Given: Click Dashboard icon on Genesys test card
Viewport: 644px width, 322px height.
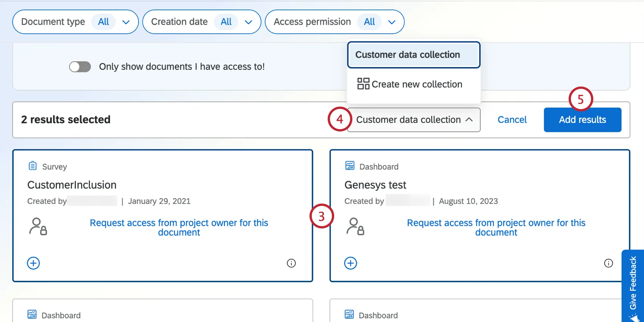Looking at the screenshot, I should coord(350,166).
